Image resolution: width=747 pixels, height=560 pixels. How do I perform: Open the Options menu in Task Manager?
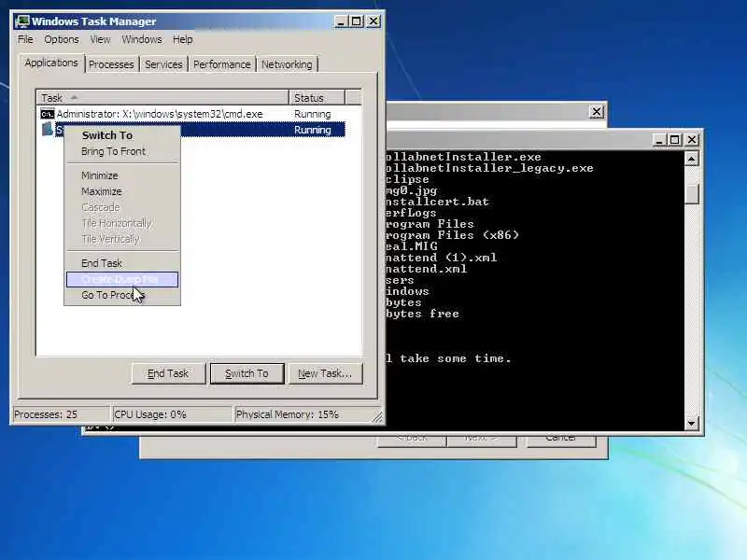(x=62, y=39)
